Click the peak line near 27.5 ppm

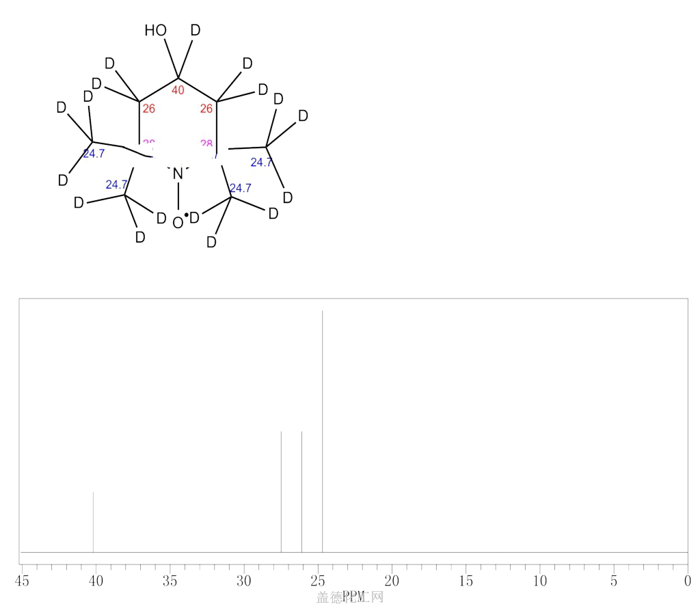[281, 492]
